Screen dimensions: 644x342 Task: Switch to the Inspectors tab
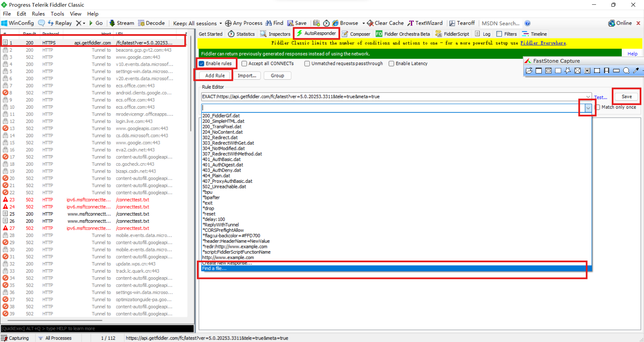(275, 34)
